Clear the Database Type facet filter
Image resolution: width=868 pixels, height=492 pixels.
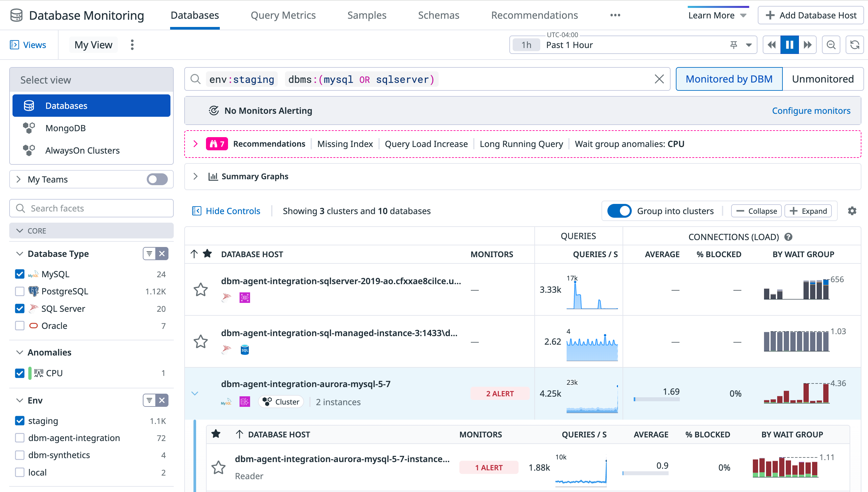click(162, 254)
